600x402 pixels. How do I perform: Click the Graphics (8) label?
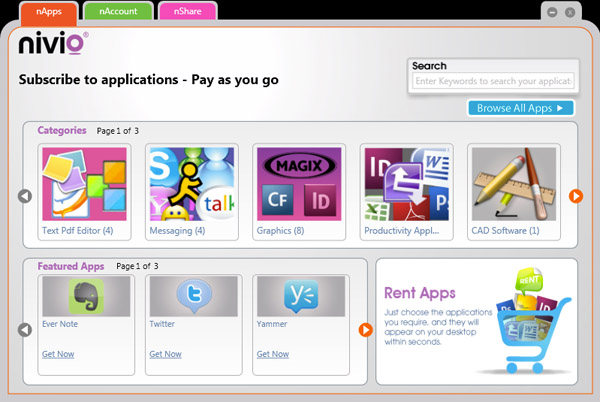point(280,231)
